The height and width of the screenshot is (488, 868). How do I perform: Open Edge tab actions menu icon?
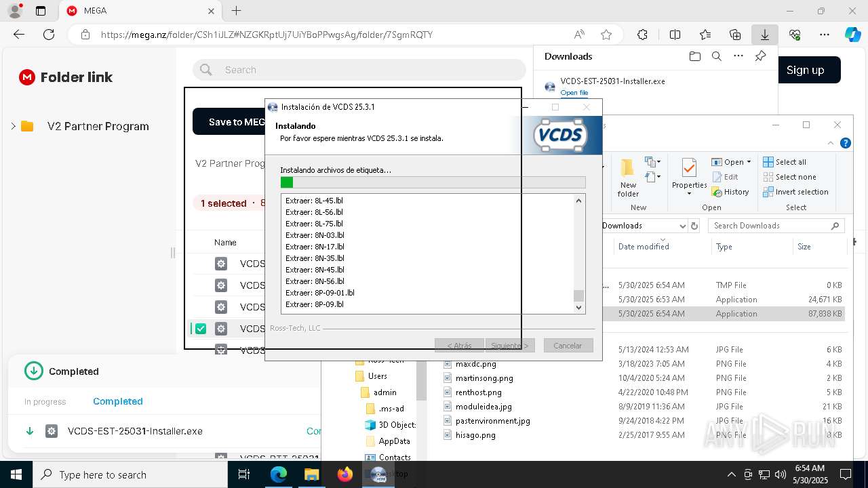41,11
